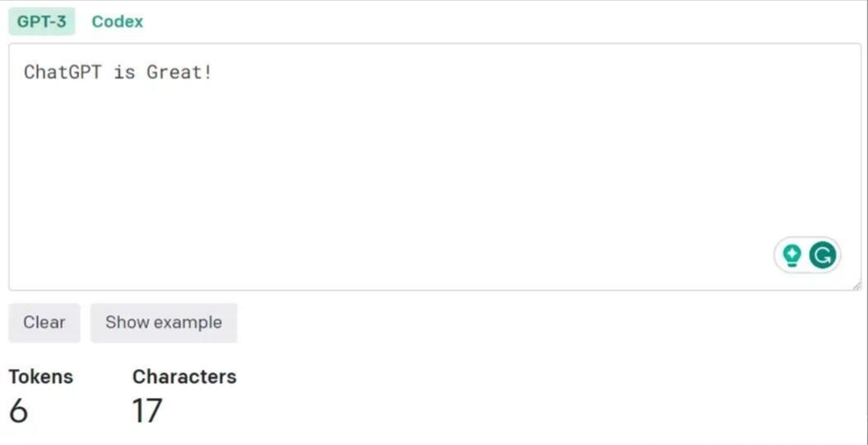Viewport: 868px width, 445px height.
Task: Click the bottom-left blank area of the text box
Action: (x=50, y=265)
